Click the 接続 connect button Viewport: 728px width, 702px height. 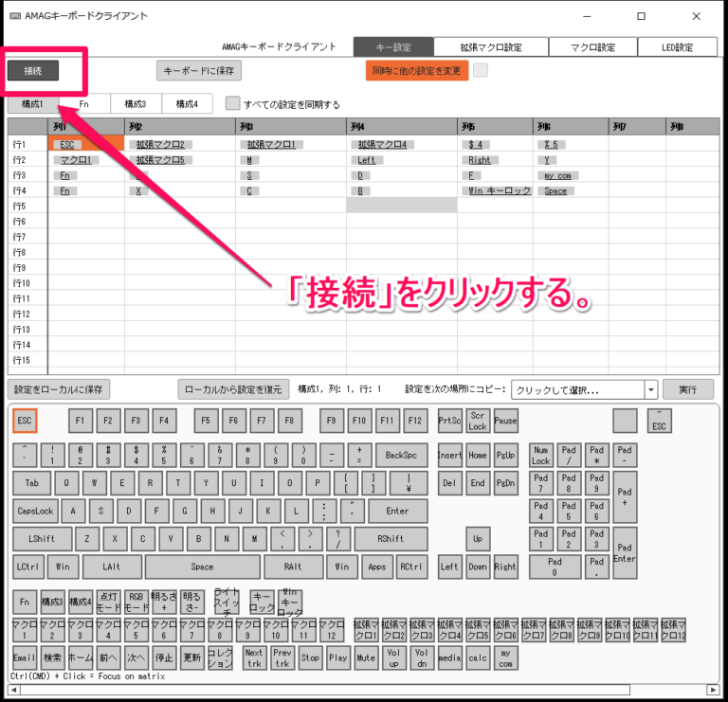(33, 70)
